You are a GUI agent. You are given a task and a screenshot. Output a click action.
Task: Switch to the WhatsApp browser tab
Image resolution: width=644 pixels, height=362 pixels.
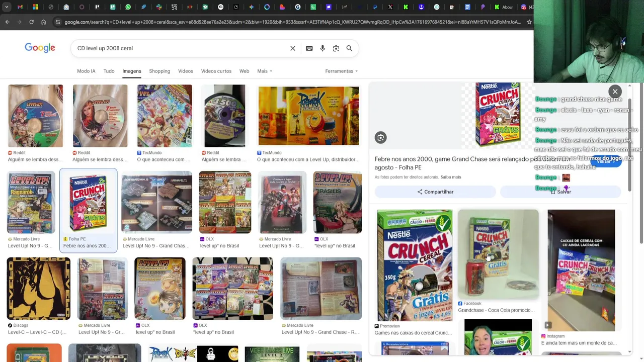[x=128, y=7]
